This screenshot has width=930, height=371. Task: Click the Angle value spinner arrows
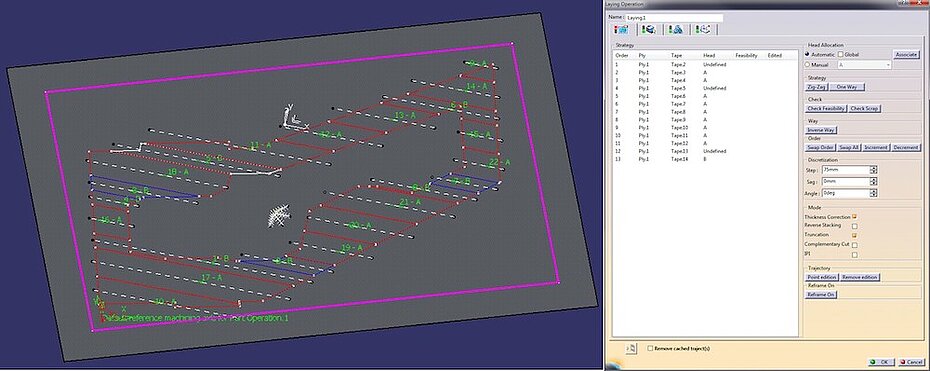(x=873, y=193)
